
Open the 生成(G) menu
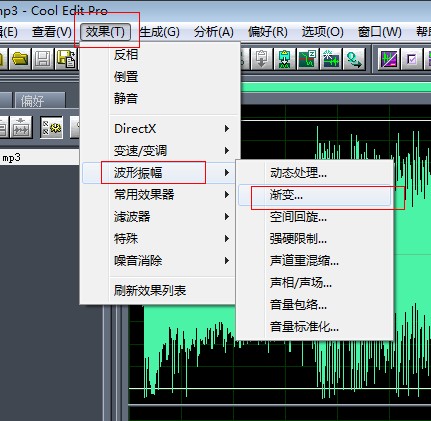click(x=159, y=32)
